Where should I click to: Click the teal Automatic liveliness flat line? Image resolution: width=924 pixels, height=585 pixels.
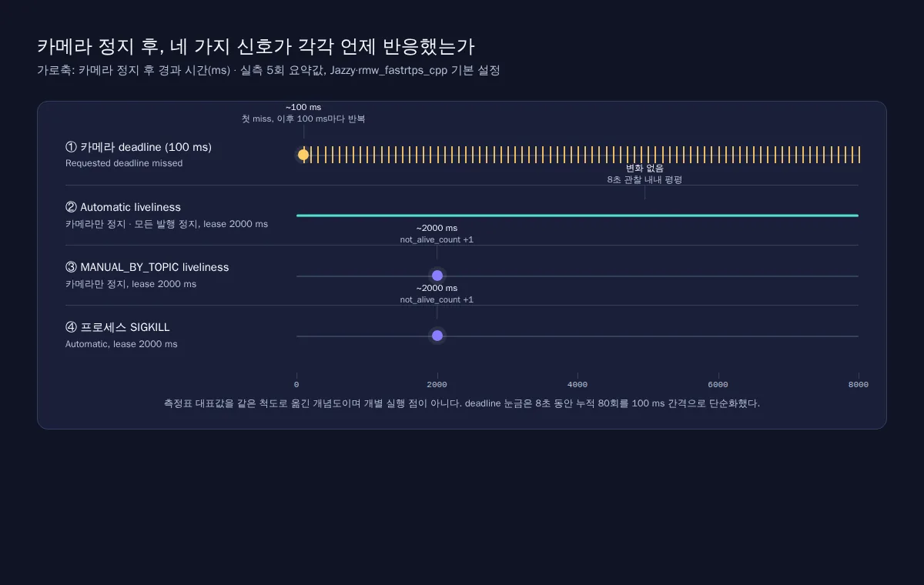577,216
